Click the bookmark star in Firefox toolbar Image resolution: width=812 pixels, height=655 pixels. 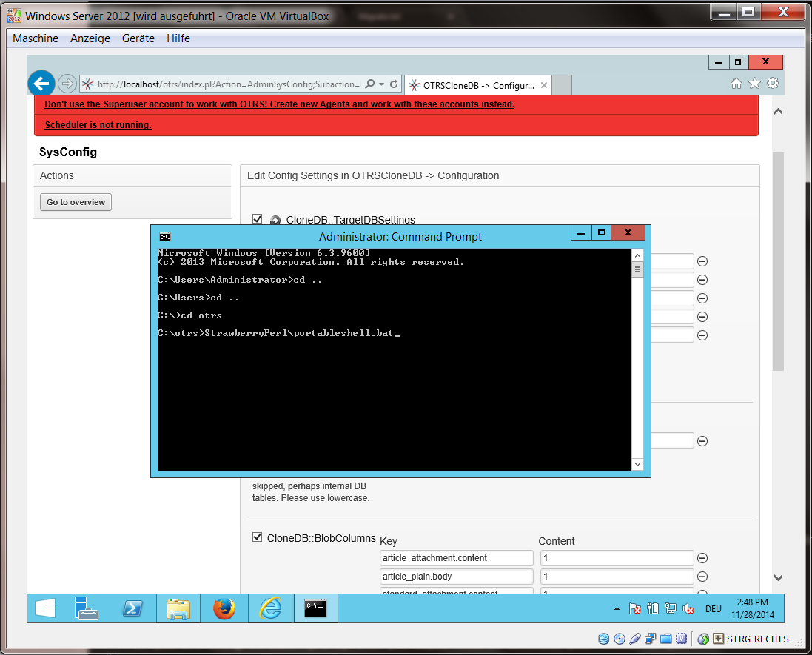click(x=754, y=84)
